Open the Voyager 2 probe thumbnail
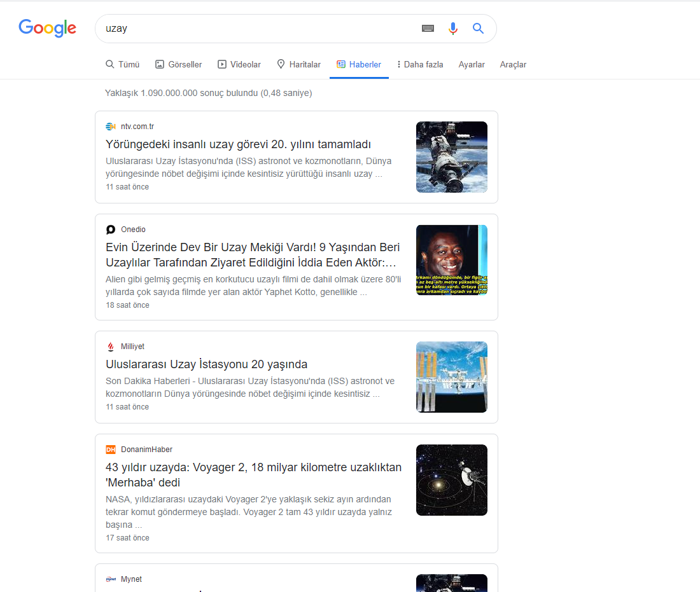This screenshot has width=700, height=592. 452,480
